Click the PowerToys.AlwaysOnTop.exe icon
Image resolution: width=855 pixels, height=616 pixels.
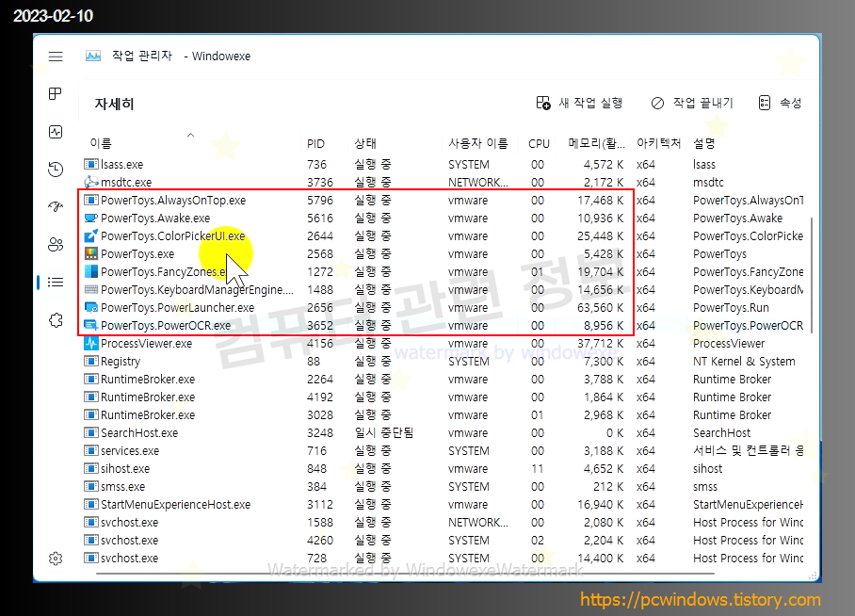pos(91,200)
